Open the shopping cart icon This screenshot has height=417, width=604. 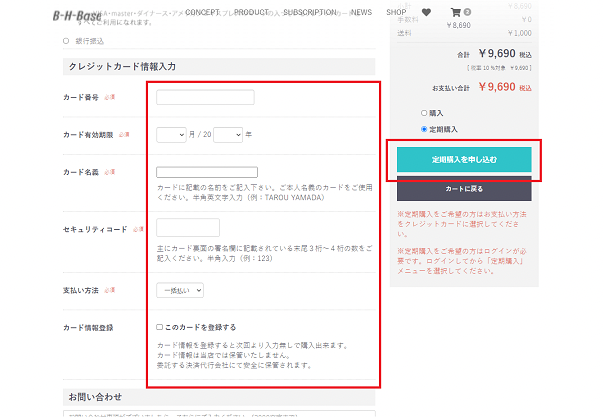[x=456, y=12]
